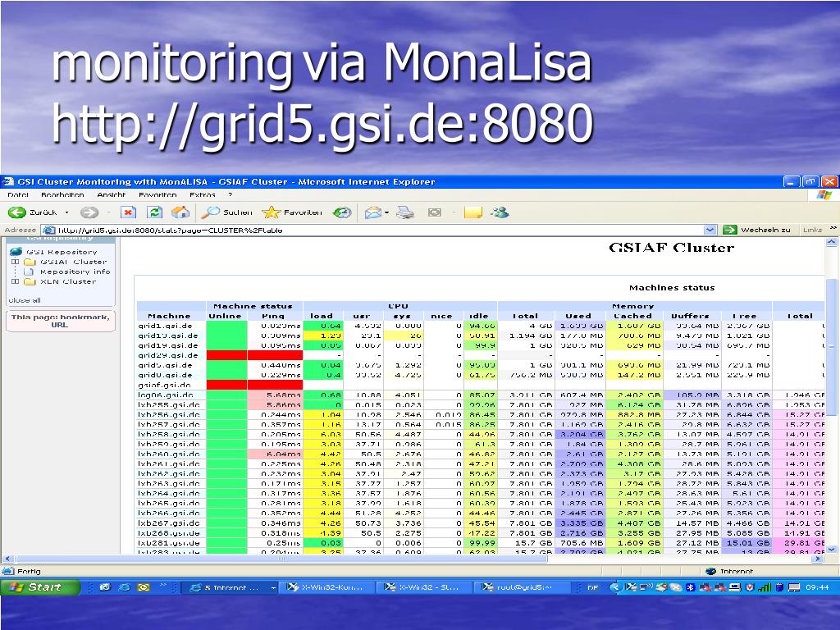Click the Bluetooth tray icon

(690, 587)
